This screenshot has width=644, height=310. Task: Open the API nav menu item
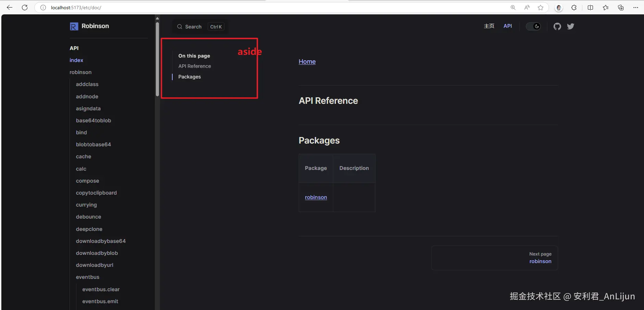point(508,26)
